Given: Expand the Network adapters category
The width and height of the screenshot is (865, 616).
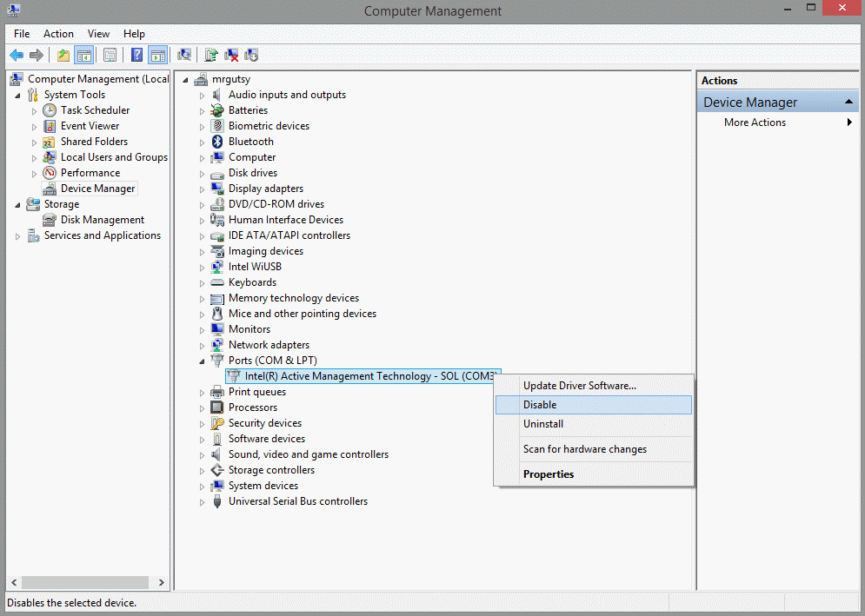Looking at the screenshot, I should pos(203,345).
